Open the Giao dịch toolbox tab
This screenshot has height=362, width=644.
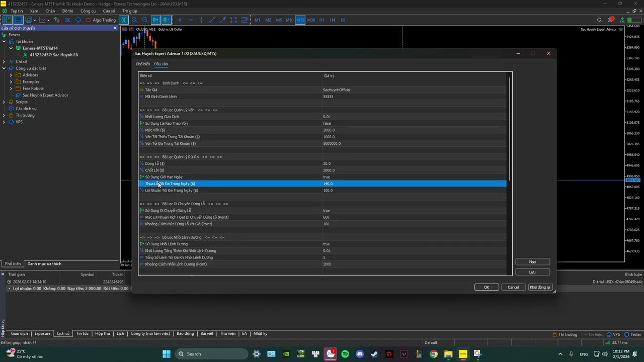click(20, 334)
